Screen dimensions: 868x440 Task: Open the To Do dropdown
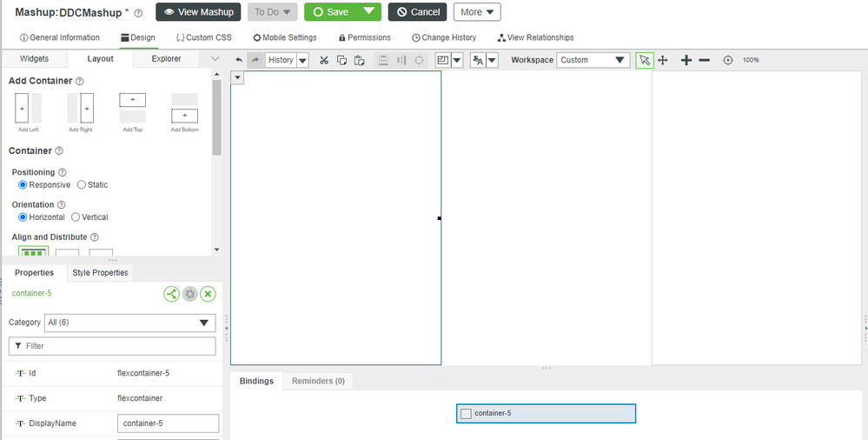(x=272, y=12)
